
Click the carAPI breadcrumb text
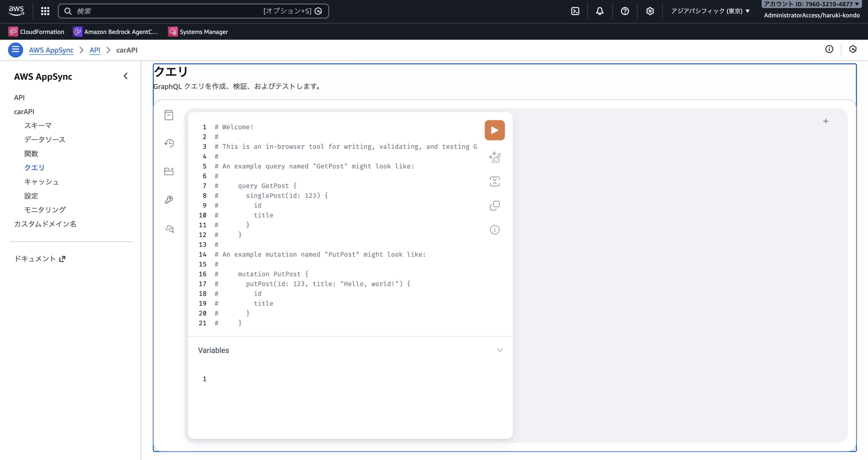(127, 50)
